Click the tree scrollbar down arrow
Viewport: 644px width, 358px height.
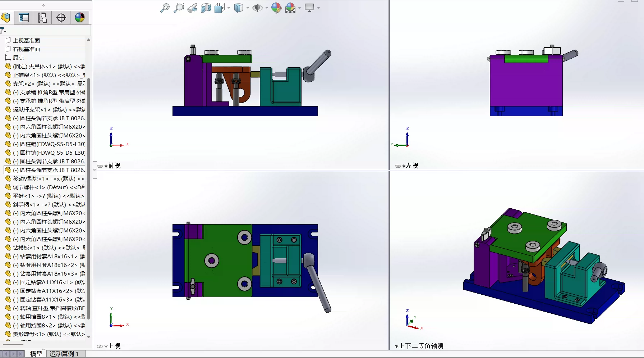pos(88,337)
